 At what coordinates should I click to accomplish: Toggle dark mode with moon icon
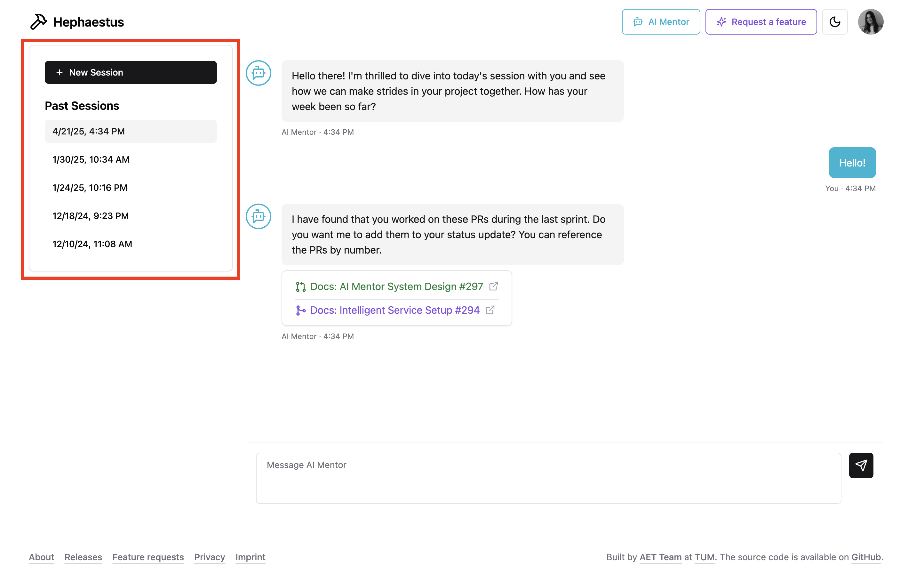point(835,22)
